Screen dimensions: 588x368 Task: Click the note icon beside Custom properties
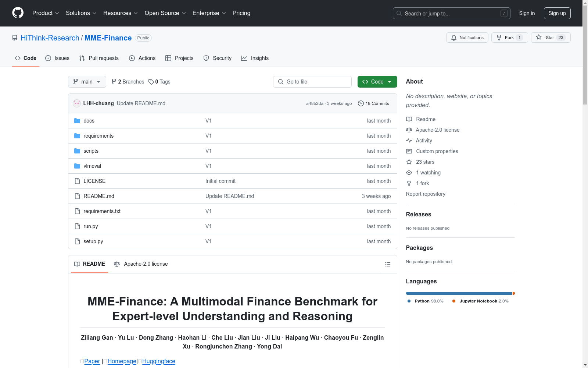click(409, 151)
